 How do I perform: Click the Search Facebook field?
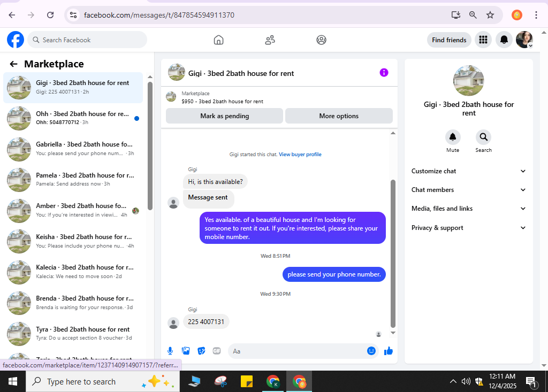[x=87, y=40]
